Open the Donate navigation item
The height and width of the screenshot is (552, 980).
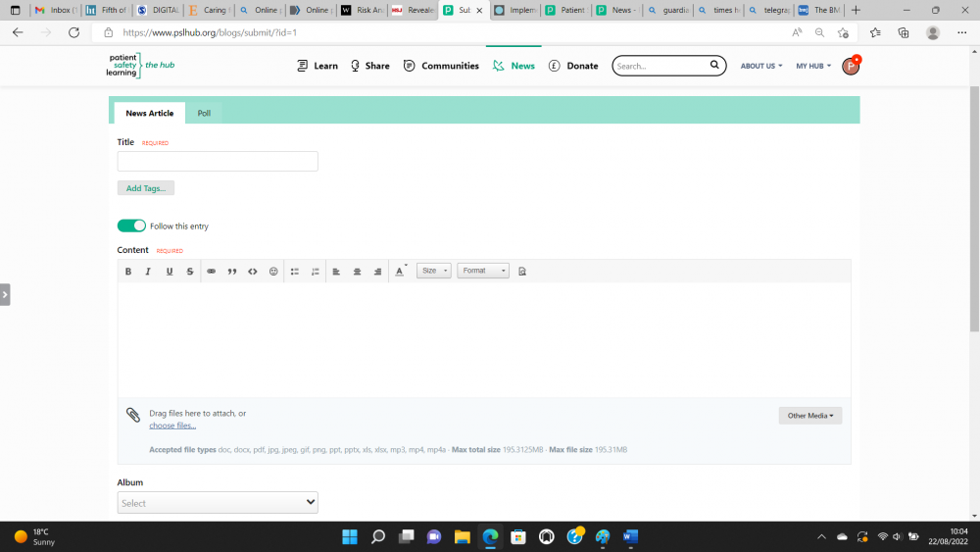(x=573, y=66)
